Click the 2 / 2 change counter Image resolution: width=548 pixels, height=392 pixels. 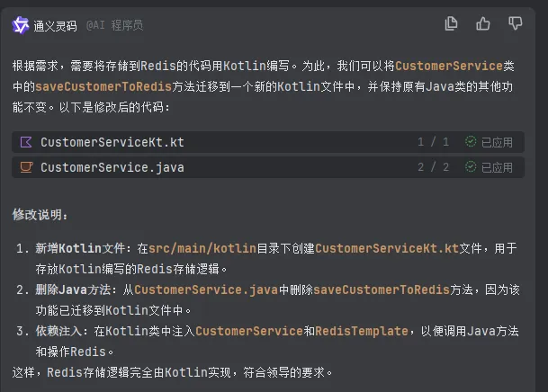click(x=433, y=166)
